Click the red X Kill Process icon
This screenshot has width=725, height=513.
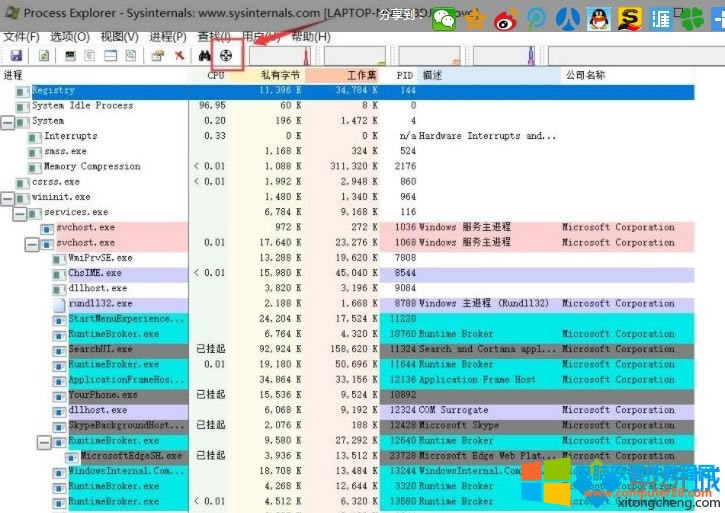(180, 56)
